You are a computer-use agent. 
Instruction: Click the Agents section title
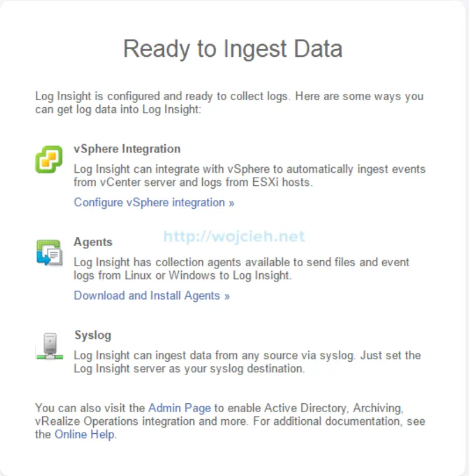tap(93, 242)
